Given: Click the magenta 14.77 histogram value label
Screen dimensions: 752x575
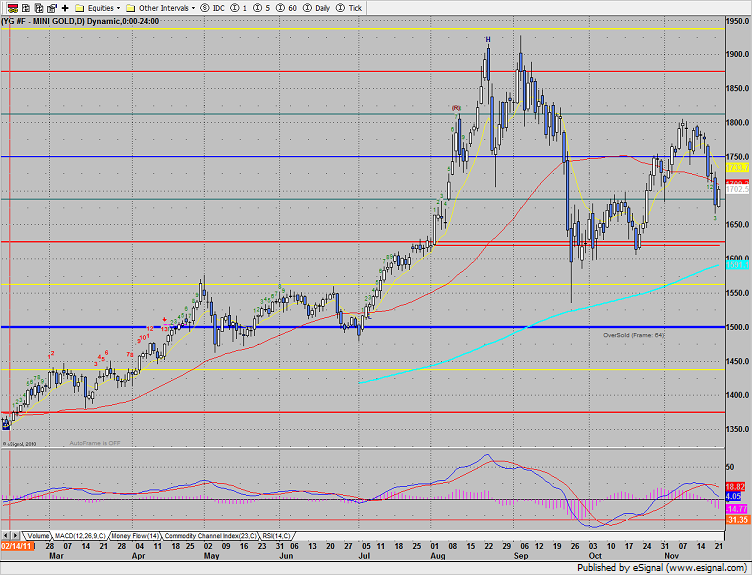Looking at the screenshot, I should (736, 509).
